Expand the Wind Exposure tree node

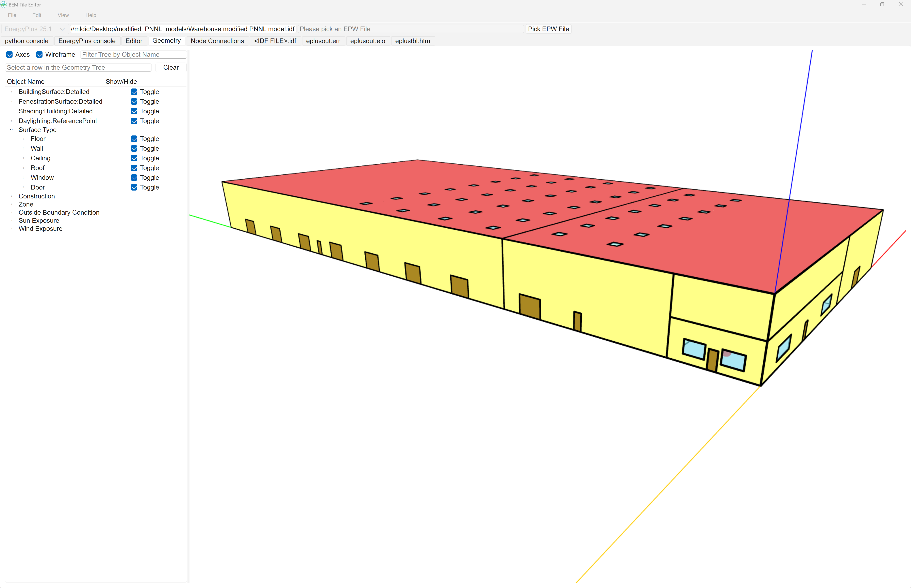[12, 229]
